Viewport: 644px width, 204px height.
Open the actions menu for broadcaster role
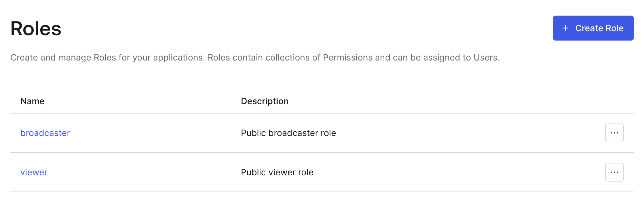click(614, 133)
